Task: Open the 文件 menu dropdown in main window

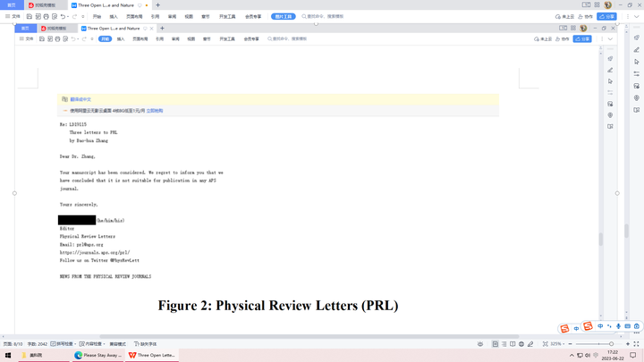Action: click(x=13, y=16)
